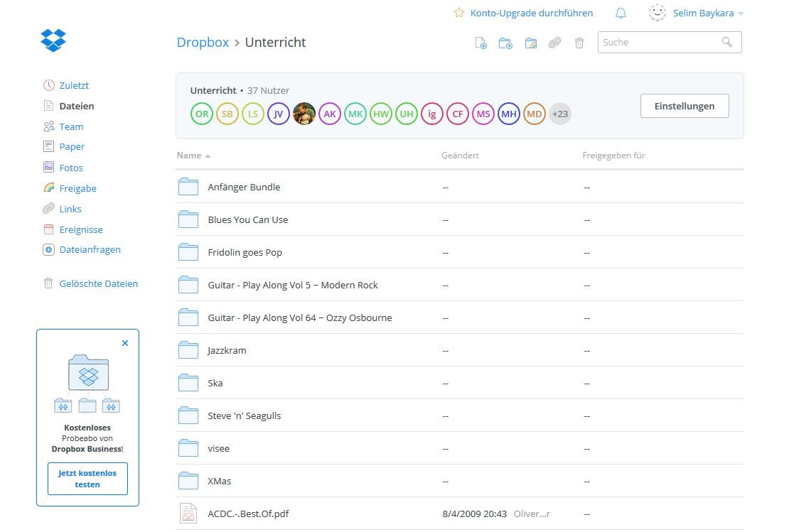Open the Gelöschte Dateien link
This screenshot has width=811, height=532.
pyautogui.click(x=98, y=283)
